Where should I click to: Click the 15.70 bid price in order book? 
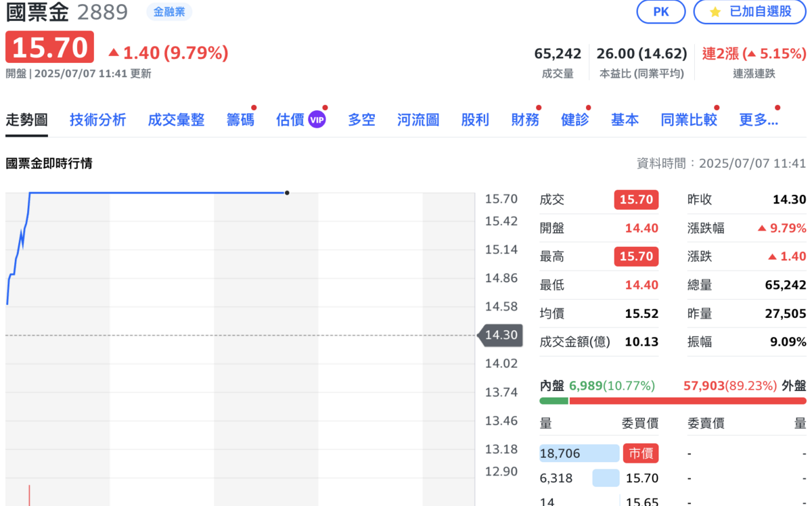click(x=642, y=478)
